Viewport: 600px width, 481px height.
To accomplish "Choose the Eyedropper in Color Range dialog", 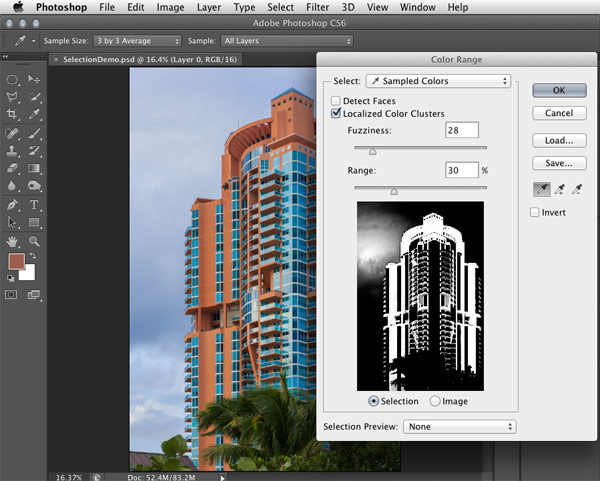I will pos(542,189).
